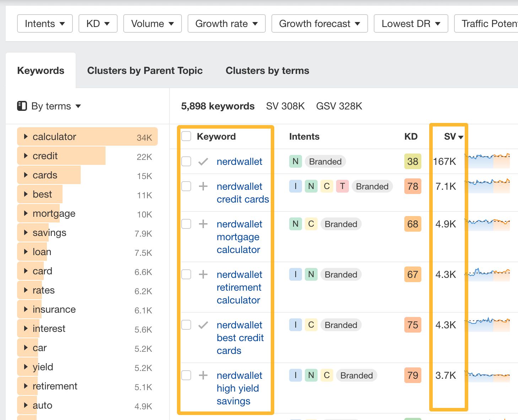Screen dimensions: 518x420
Task: Check the checkbox for "nerdwallet retirement calculator"
Action: click(x=186, y=274)
